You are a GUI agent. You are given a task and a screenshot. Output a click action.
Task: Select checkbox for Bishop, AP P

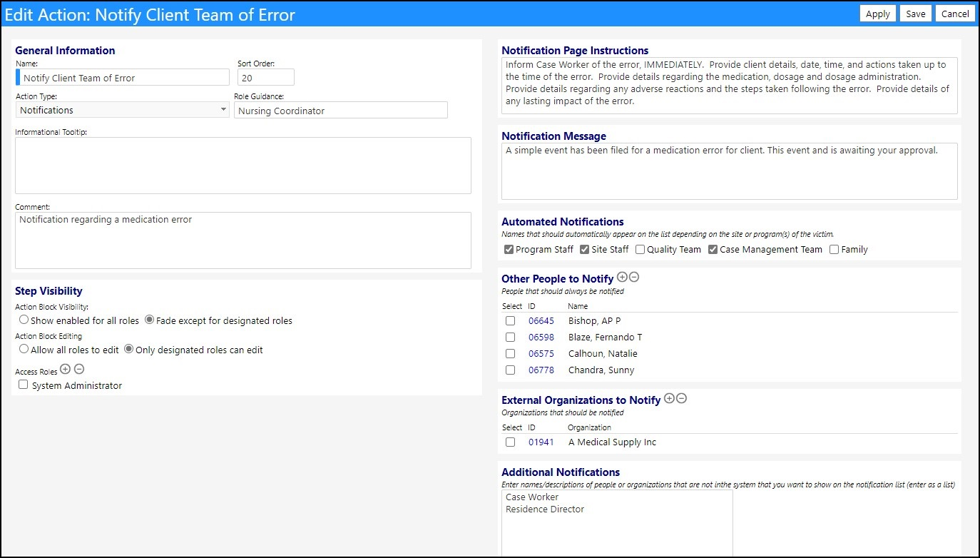(510, 321)
